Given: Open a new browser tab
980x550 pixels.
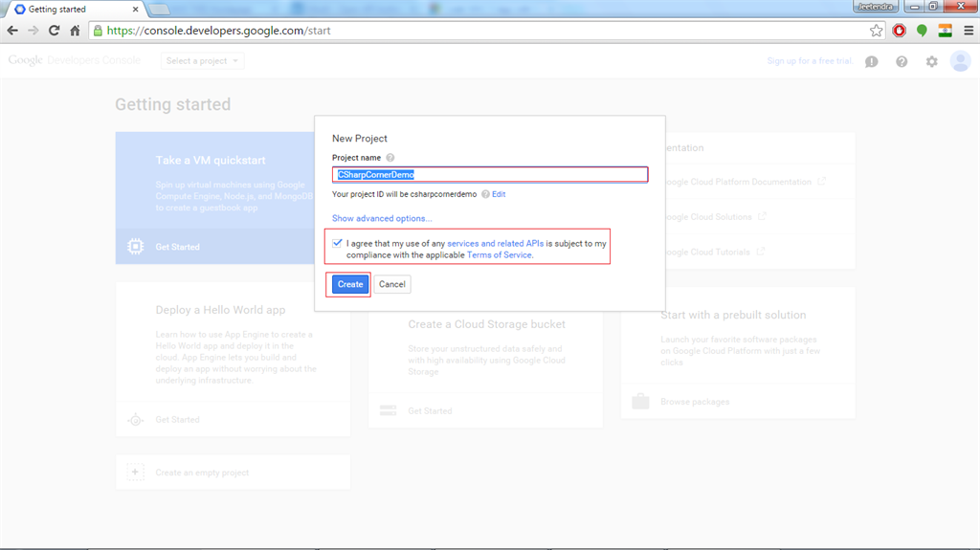Looking at the screenshot, I should pos(160,10).
